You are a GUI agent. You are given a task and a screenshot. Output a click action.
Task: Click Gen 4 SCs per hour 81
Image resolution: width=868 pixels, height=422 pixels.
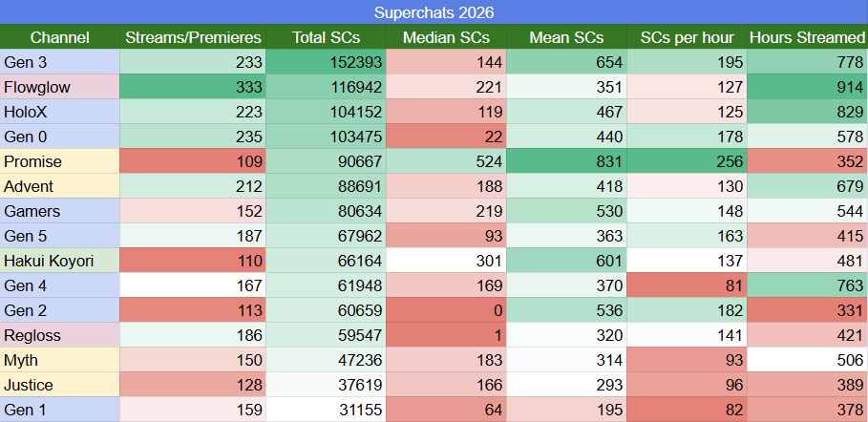pos(687,285)
